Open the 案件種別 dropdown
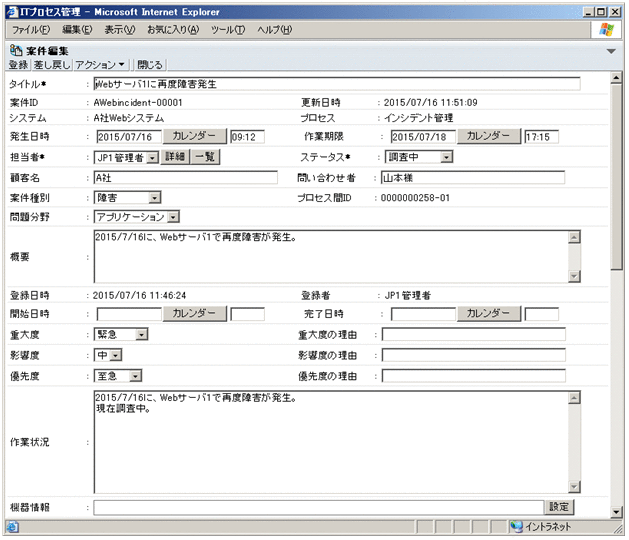Screen dimensions: 629x540 point(128,197)
